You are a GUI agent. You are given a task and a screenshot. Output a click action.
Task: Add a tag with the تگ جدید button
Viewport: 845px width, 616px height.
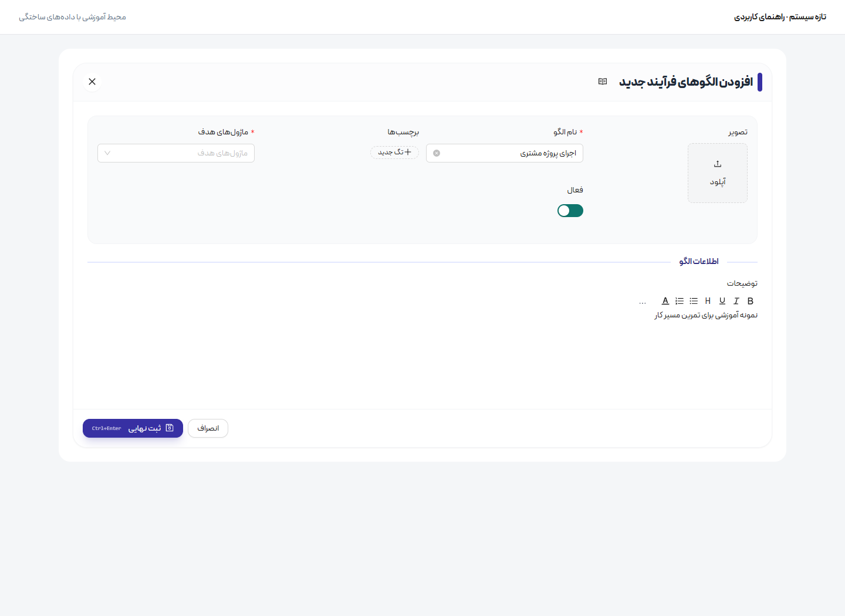point(394,153)
